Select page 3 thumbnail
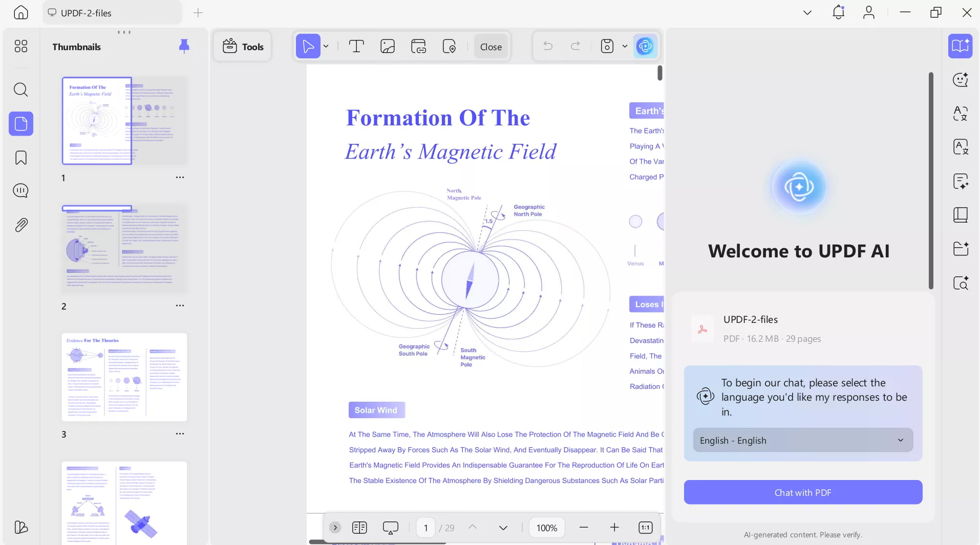 coord(124,377)
